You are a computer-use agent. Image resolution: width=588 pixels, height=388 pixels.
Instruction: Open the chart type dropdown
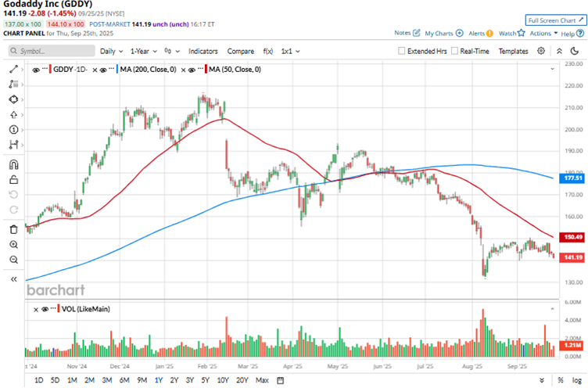[172, 51]
